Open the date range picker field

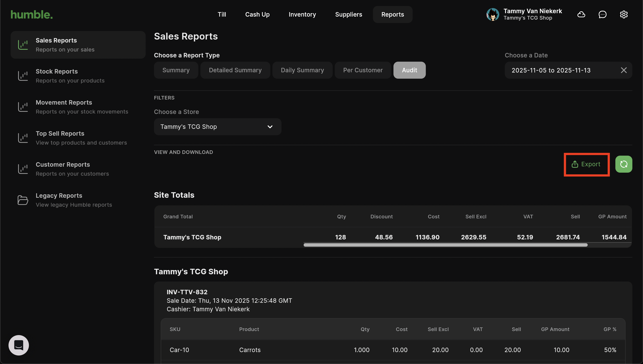pyautogui.click(x=560, y=70)
